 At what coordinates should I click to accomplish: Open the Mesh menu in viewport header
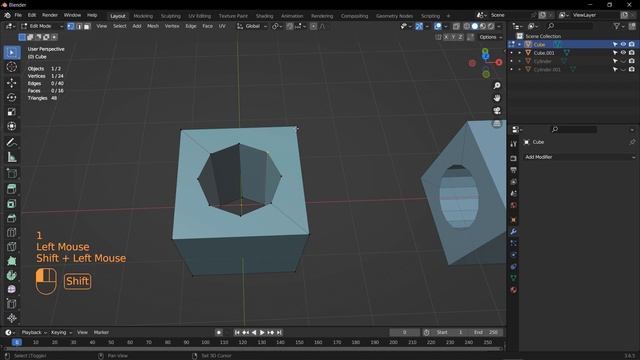[153, 26]
